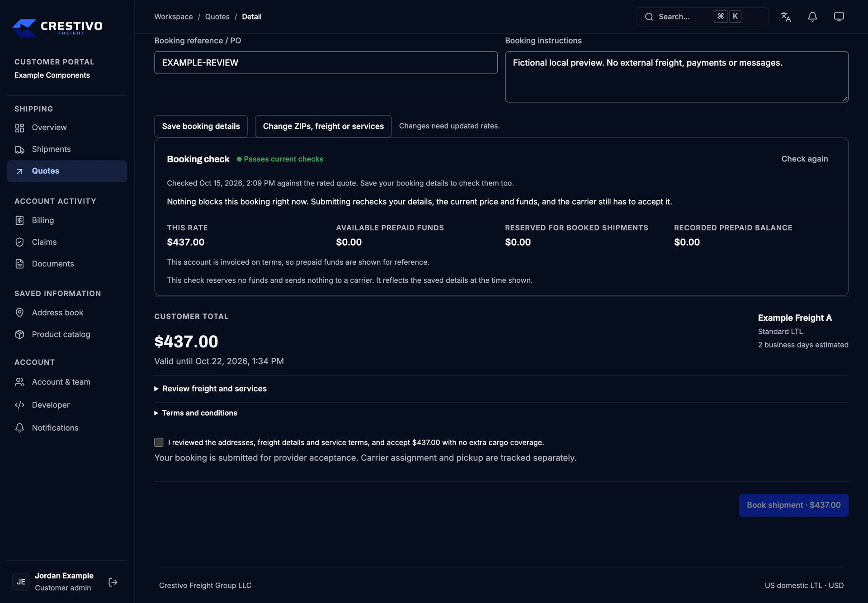Open Product catalog in sidebar
Image resolution: width=868 pixels, height=603 pixels.
(67, 334)
